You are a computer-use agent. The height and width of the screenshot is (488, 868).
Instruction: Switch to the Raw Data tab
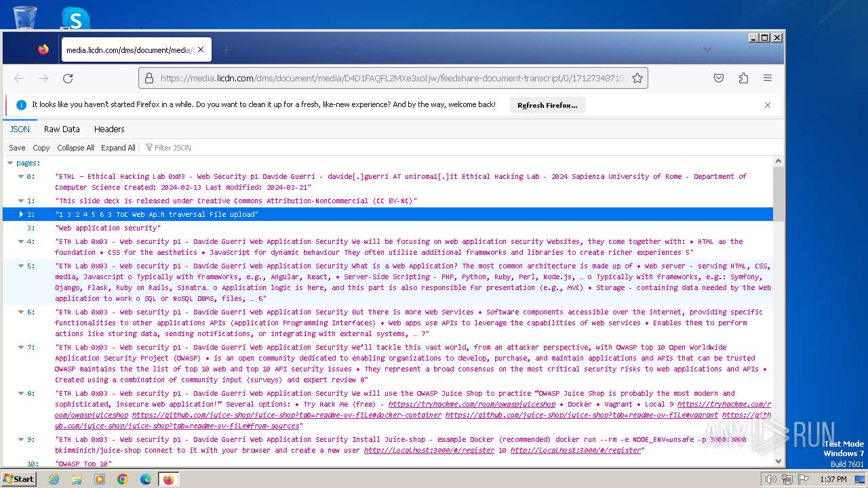62,129
